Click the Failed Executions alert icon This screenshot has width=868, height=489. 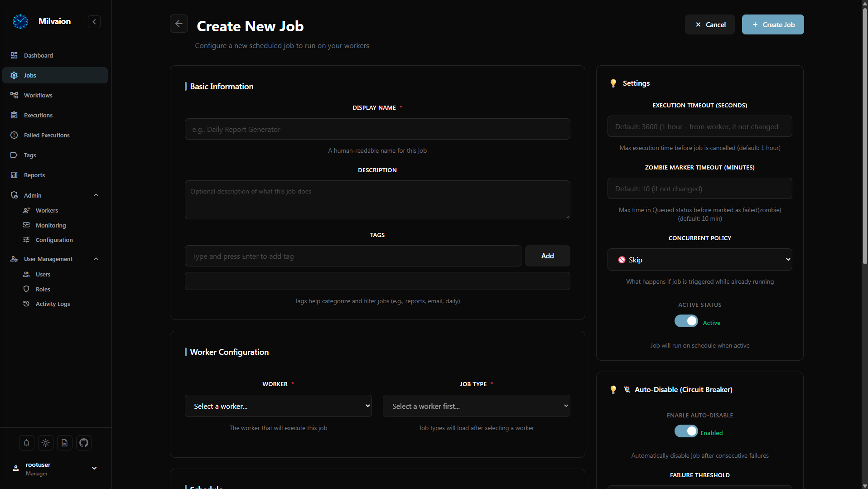pos(14,135)
